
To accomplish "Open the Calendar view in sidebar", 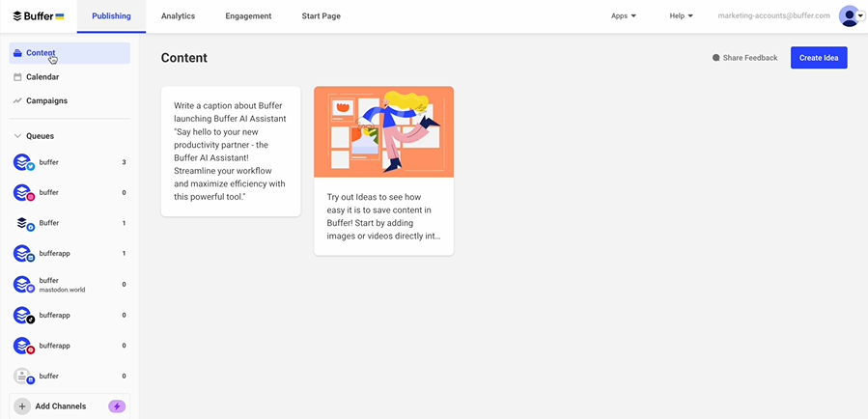I will pyautogui.click(x=42, y=77).
